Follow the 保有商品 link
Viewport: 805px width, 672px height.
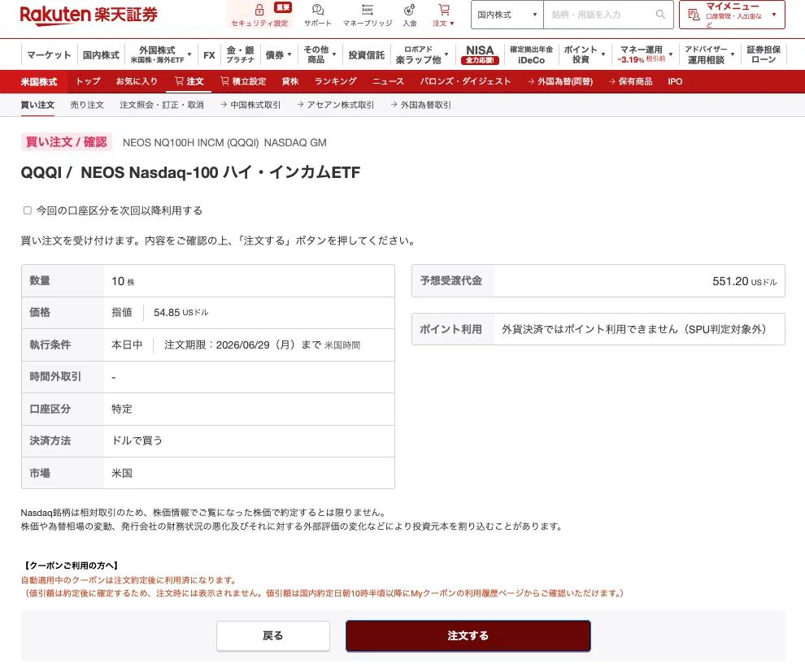[630, 81]
